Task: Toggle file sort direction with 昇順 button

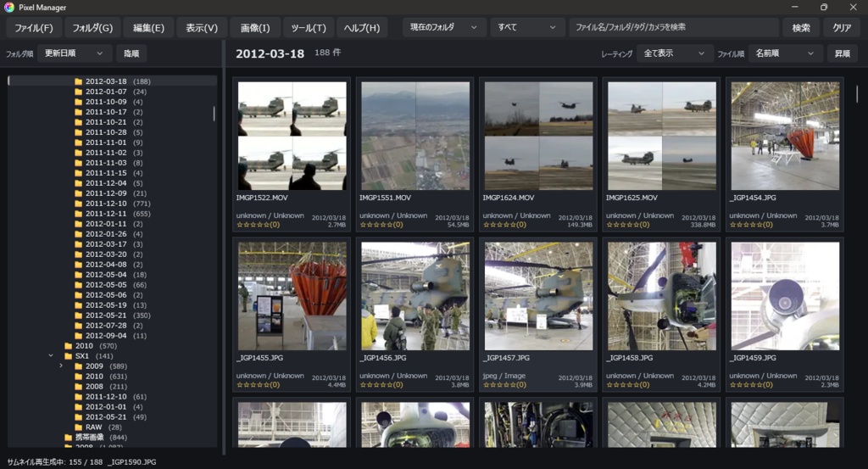Action: pos(842,53)
